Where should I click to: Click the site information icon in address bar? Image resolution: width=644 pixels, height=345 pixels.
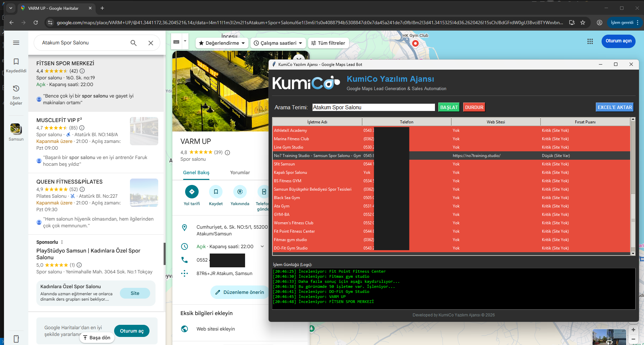(50, 23)
